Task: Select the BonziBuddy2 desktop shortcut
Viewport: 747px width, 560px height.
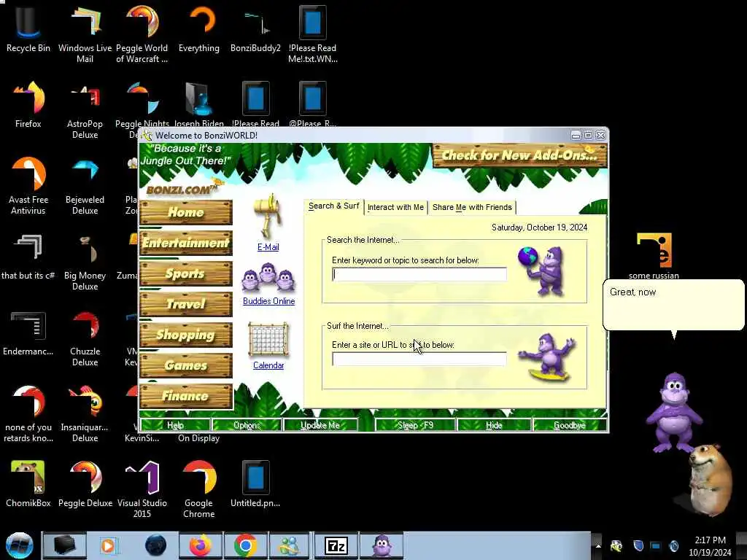Action: [x=255, y=29]
